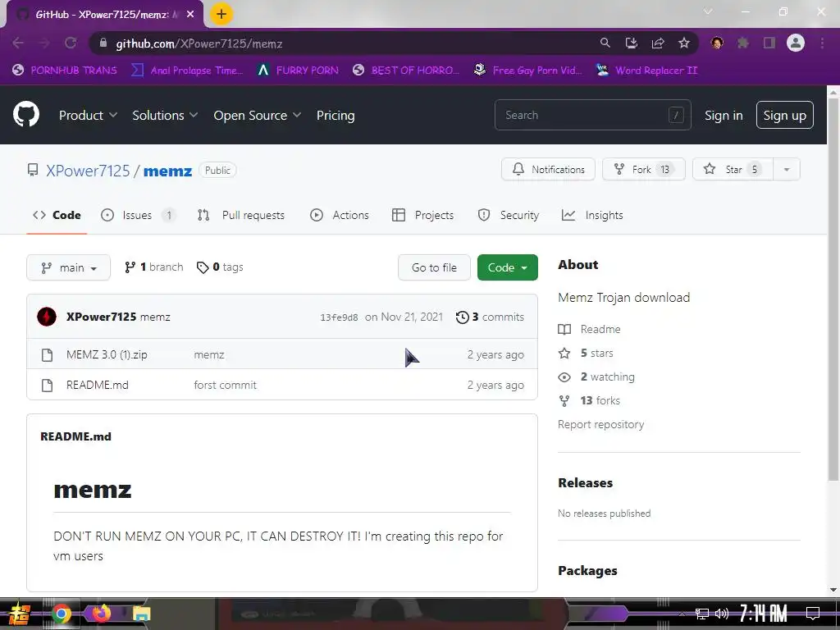Open the Actions tab
This screenshot has width=840, height=630.
[339, 216]
